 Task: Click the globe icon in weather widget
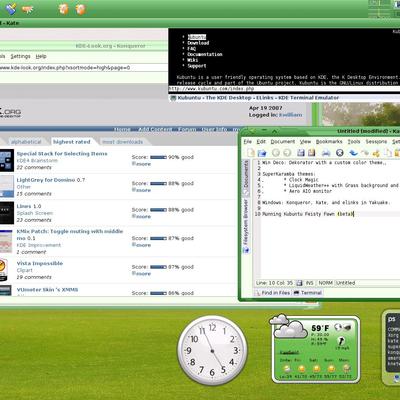(338, 327)
